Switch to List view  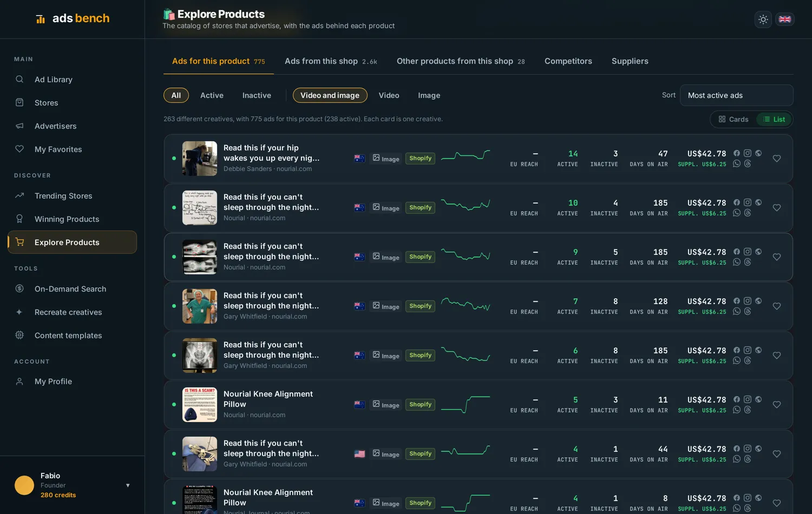774,120
